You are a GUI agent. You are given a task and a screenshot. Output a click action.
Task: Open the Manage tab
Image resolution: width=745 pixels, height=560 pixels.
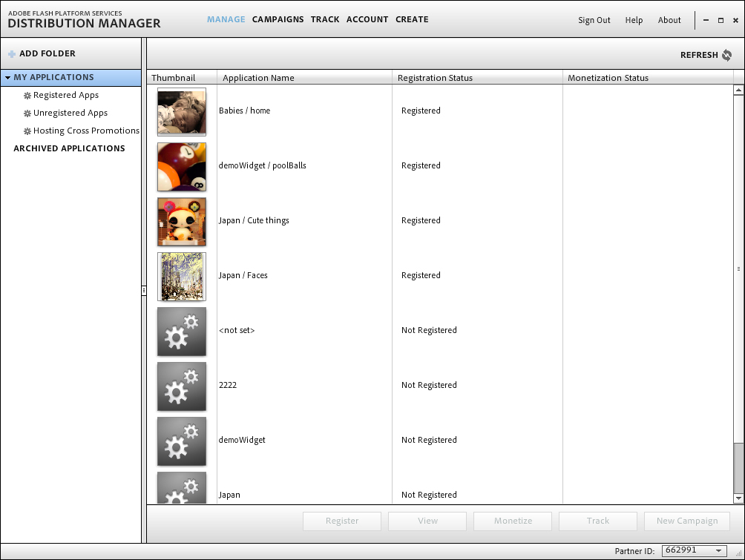click(x=226, y=19)
